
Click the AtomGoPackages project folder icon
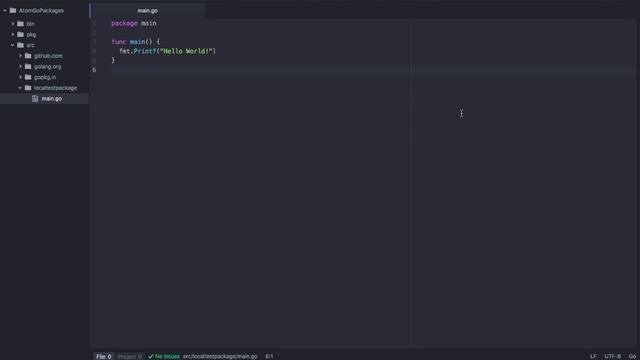13,11
